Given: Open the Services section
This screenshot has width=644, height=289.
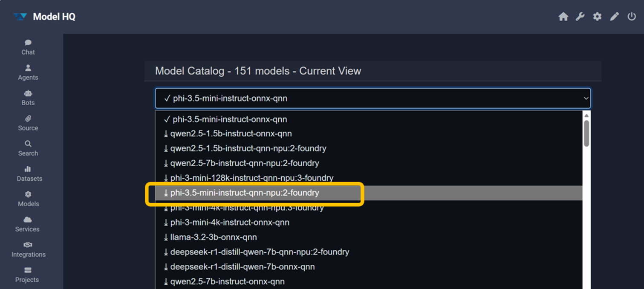Looking at the screenshot, I should click(x=28, y=224).
